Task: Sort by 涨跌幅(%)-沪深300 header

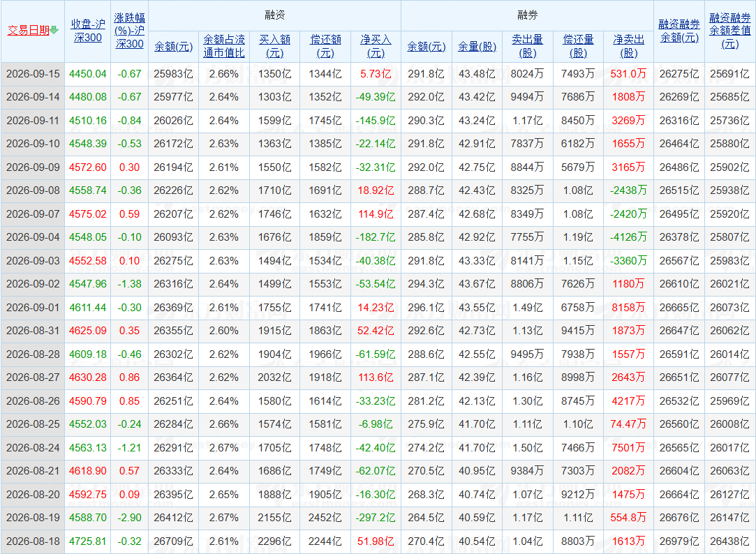Action: pyautogui.click(x=129, y=31)
